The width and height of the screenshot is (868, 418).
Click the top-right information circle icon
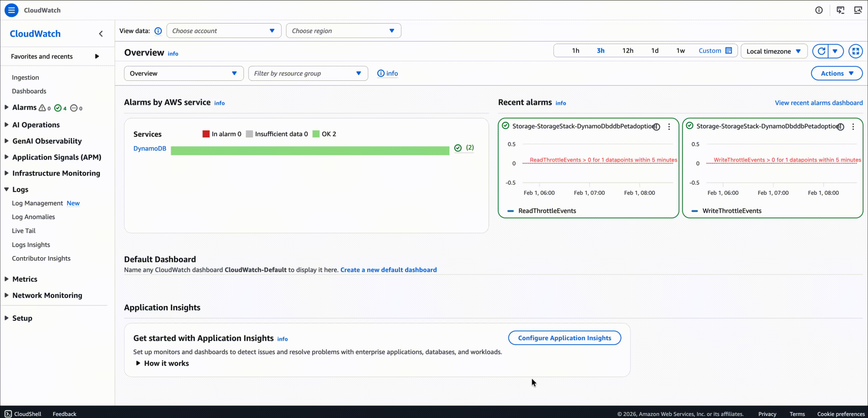click(x=819, y=10)
